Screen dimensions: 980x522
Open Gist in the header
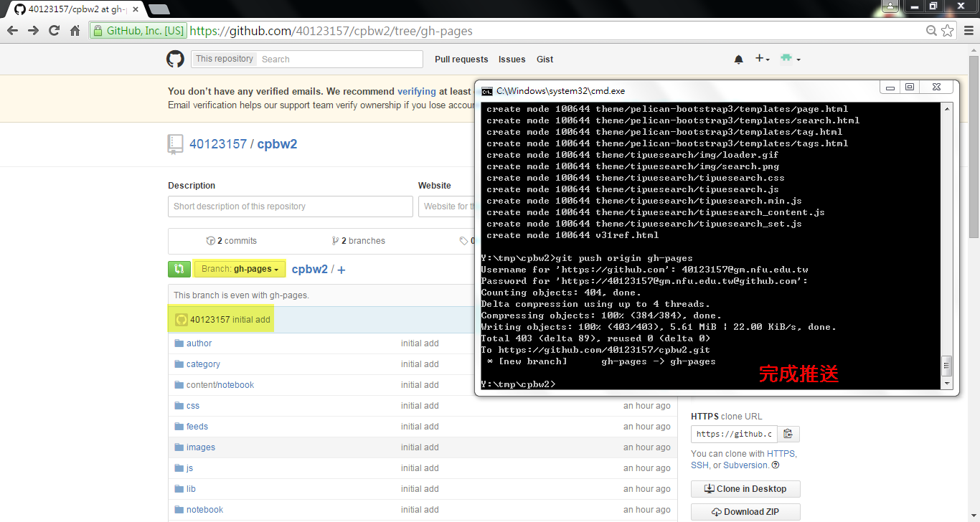[x=545, y=60]
